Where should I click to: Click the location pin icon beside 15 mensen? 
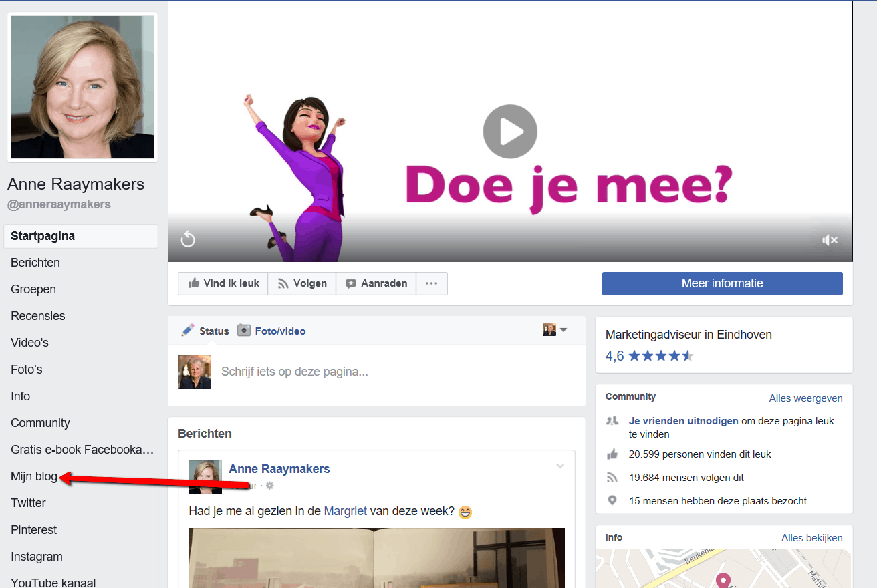point(612,500)
